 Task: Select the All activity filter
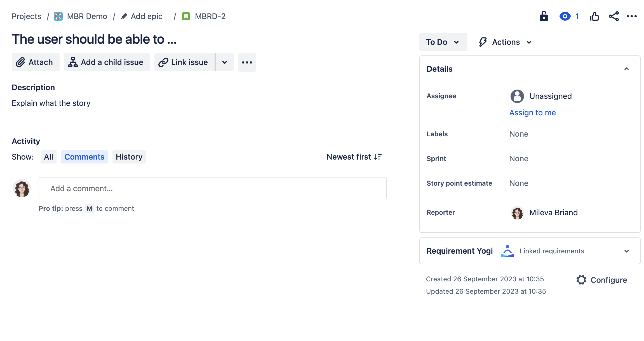point(48,157)
